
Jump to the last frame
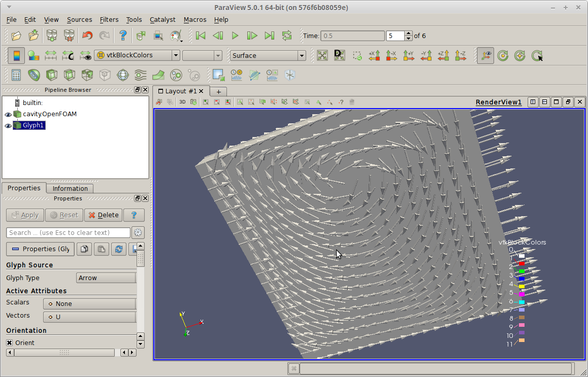point(270,36)
